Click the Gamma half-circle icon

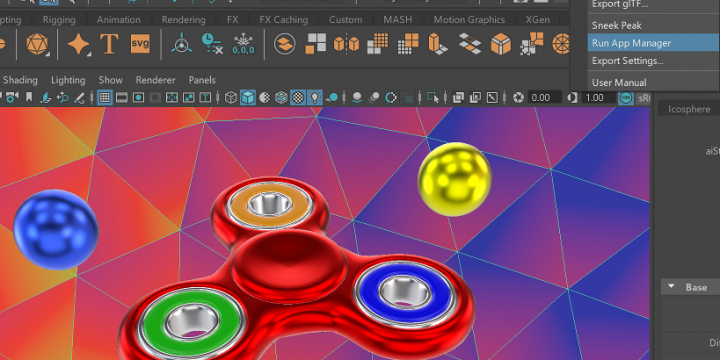(x=573, y=97)
